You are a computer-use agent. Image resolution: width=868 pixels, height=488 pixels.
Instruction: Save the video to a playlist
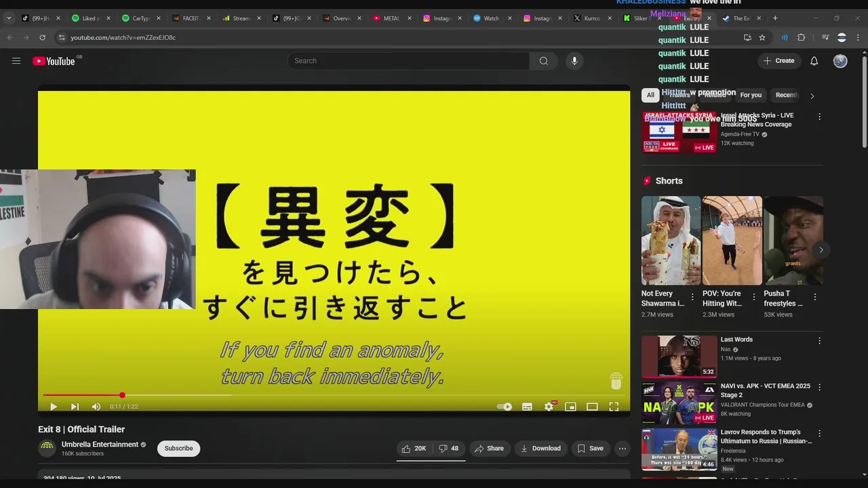click(x=590, y=449)
